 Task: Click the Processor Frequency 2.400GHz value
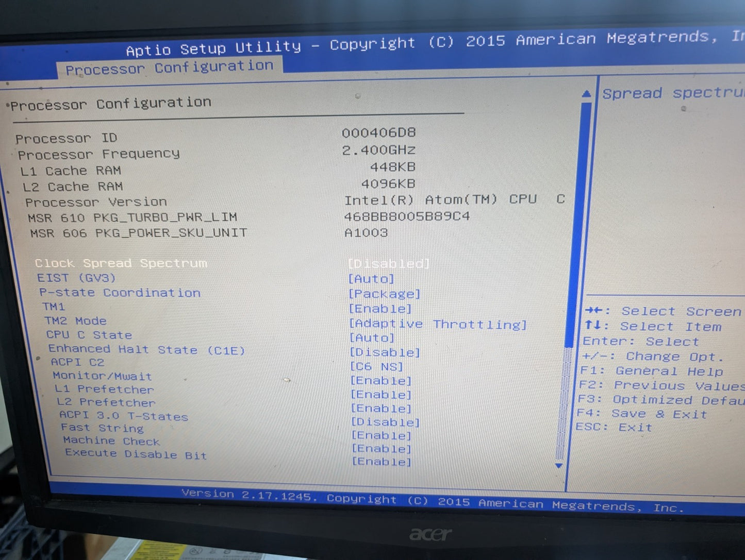click(x=378, y=150)
